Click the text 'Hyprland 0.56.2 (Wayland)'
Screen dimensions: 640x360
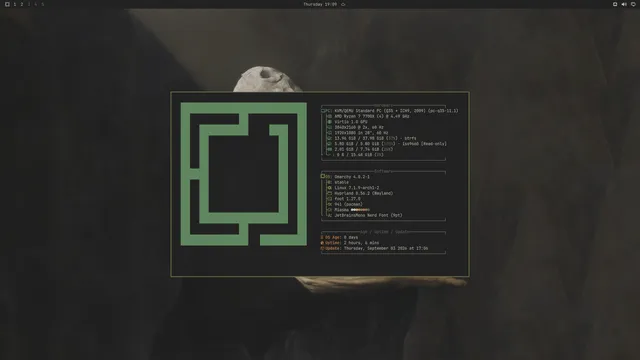point(364,193)
